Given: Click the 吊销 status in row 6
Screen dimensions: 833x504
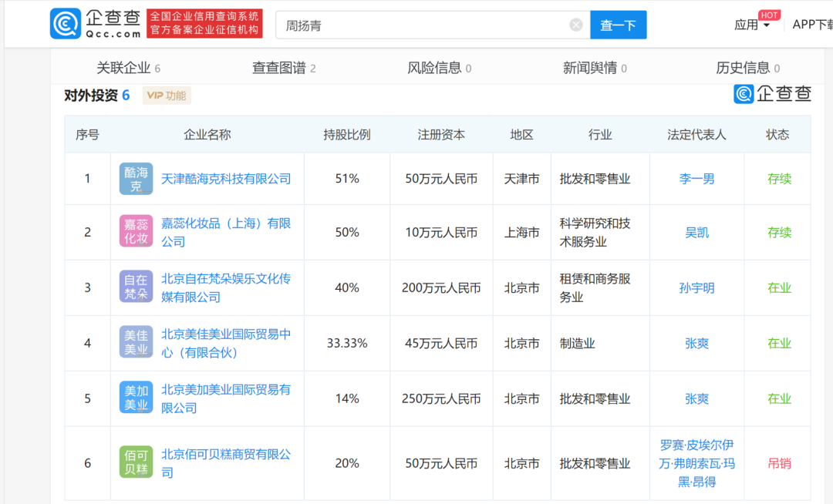Looking at the screenshot, I should click(x=779, y=463).
